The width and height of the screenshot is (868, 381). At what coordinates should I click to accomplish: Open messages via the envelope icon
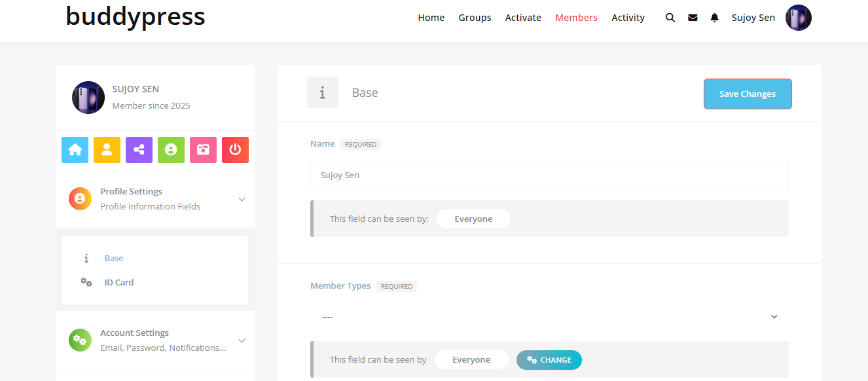coord(693,18)
